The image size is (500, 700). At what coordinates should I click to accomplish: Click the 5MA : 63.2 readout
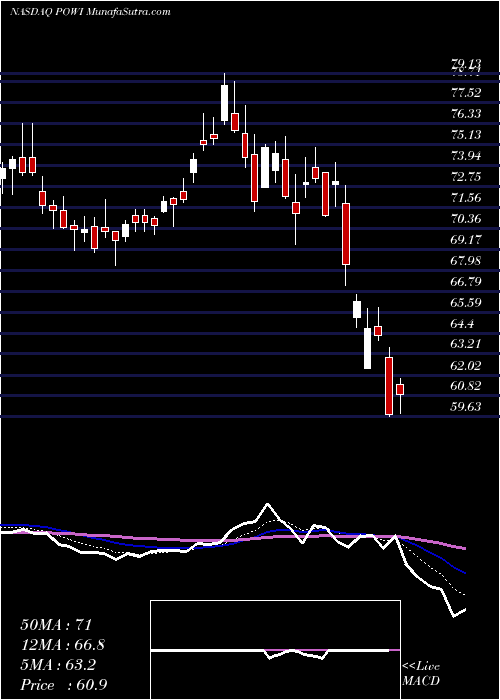[58, 665]
